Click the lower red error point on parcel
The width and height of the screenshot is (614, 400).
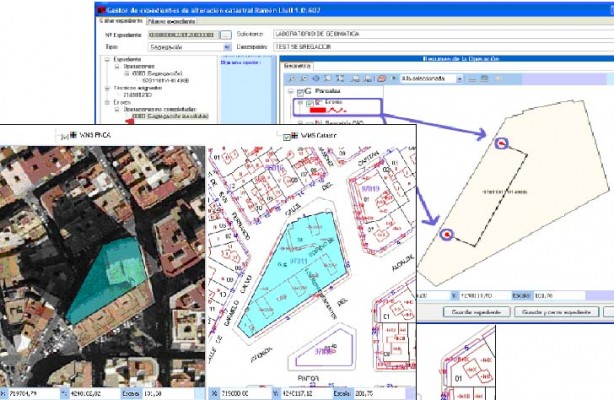coord(446,235)
